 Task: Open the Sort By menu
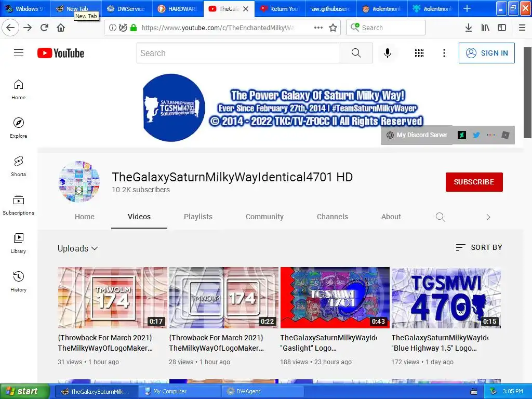pyautogui.click(x=479, y=247)
